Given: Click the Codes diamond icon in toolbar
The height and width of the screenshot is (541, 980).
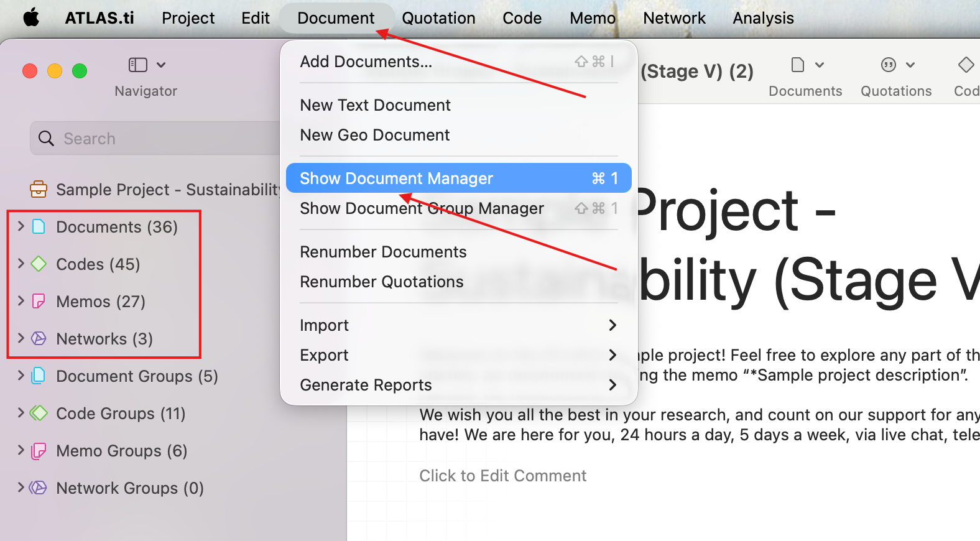Looking at the screenshot, I should 966,65.
